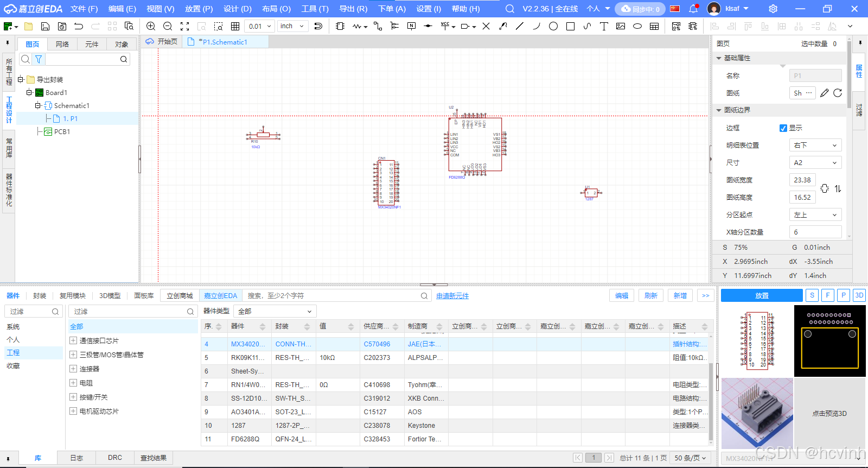Click the 申请新元件 link
Screen dimensions: 868x468
pos(452,296)
